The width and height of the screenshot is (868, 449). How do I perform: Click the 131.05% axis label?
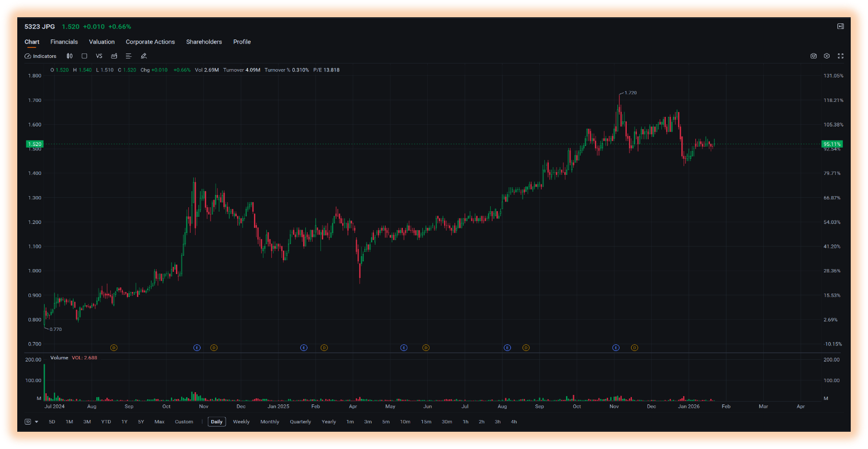(x=833, y=76)
